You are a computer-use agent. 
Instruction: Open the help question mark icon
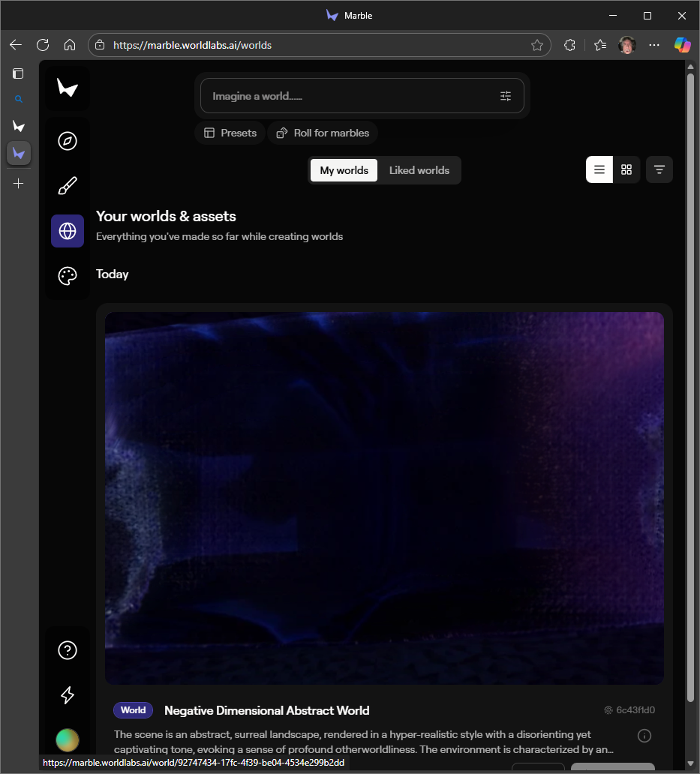coord(68,650)
